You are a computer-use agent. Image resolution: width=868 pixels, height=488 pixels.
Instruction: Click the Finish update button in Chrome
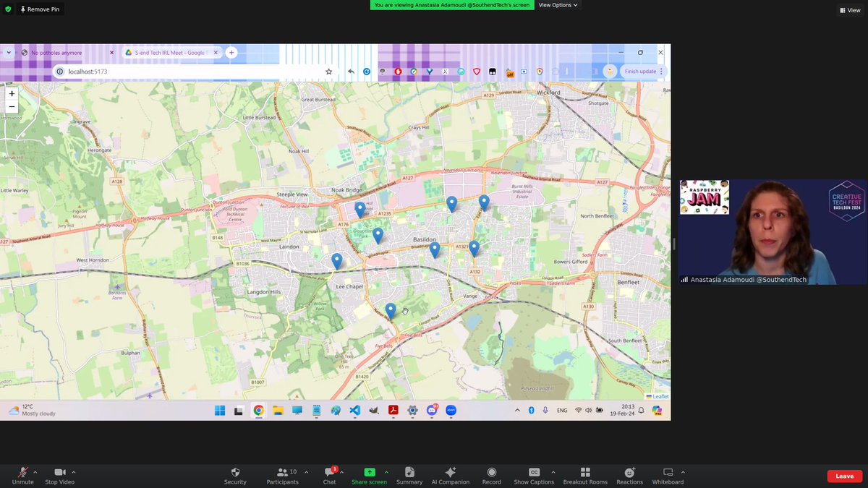[644, 72]
